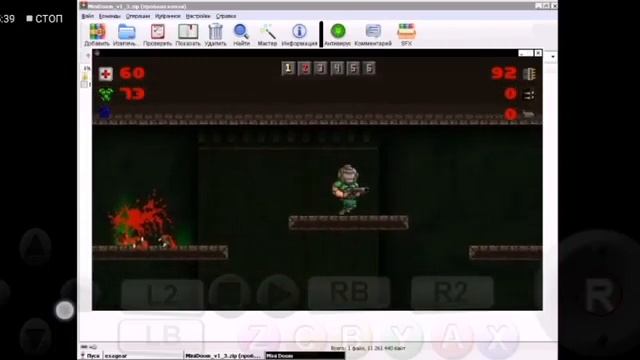Tap the white joystick knob

pos(64,310)
